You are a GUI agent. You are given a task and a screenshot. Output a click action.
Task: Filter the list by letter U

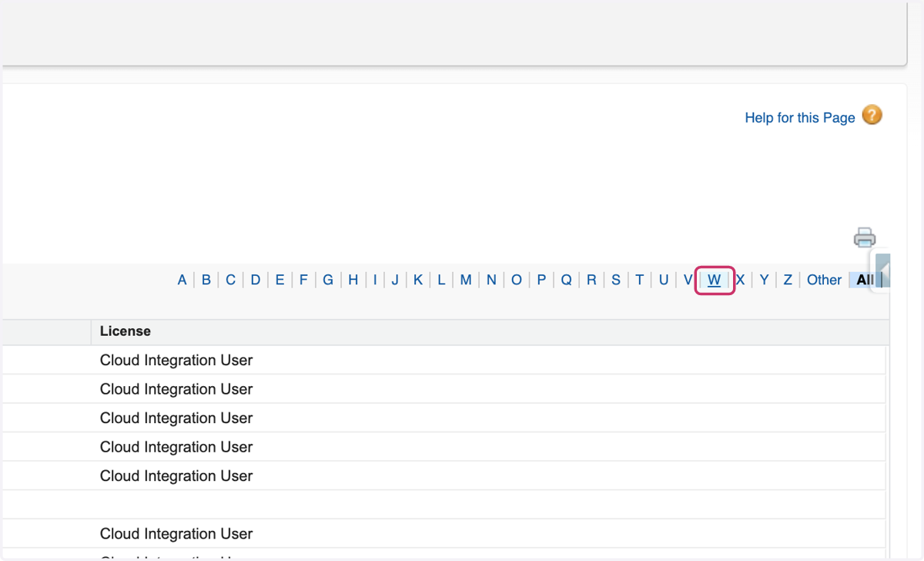pos(664,280)
